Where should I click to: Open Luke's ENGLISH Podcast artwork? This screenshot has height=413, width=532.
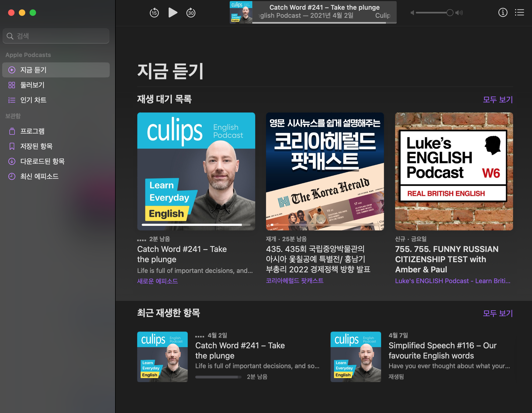pyautogui.click(x=454, y=171)
